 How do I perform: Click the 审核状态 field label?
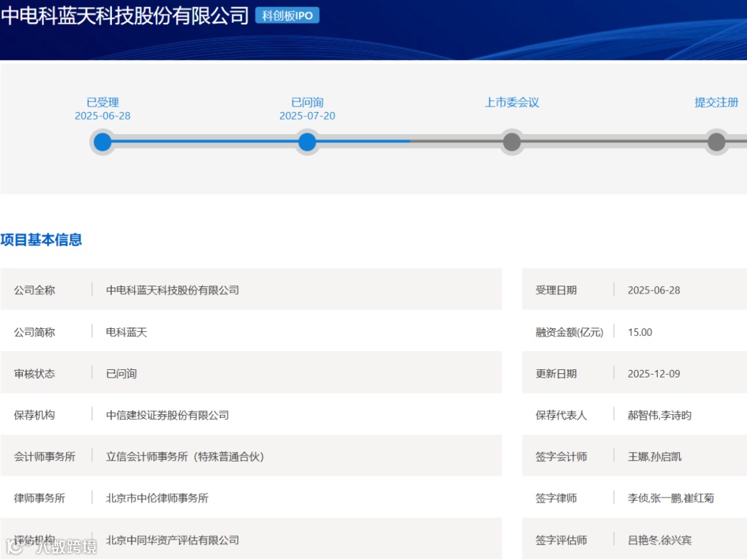coord(35,373)
